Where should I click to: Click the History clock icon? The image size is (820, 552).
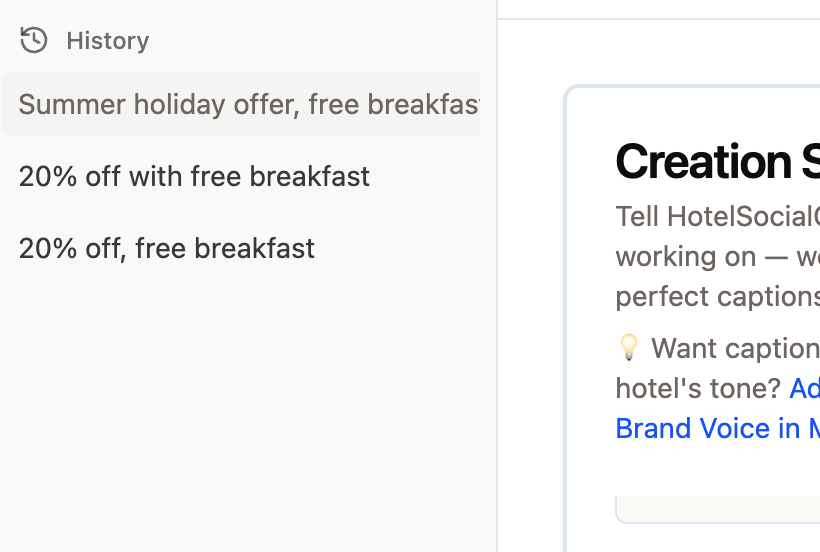coord(34,40)
